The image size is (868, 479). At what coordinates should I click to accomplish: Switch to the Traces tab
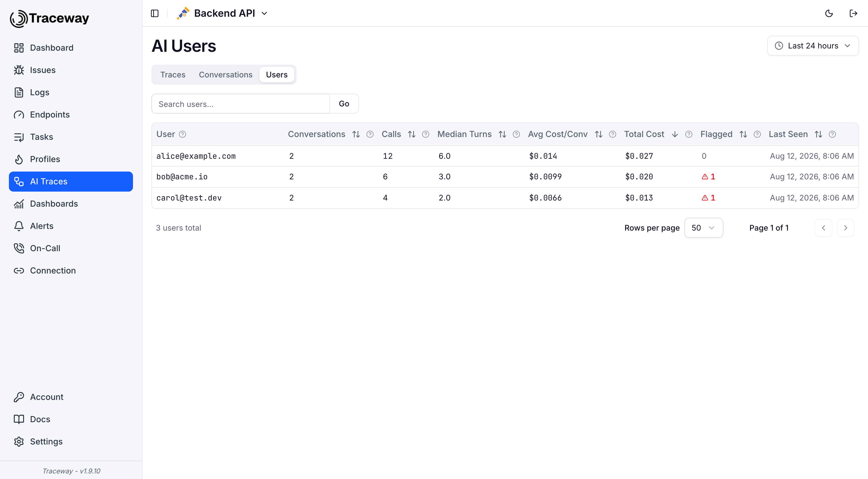tap(172, 75)
